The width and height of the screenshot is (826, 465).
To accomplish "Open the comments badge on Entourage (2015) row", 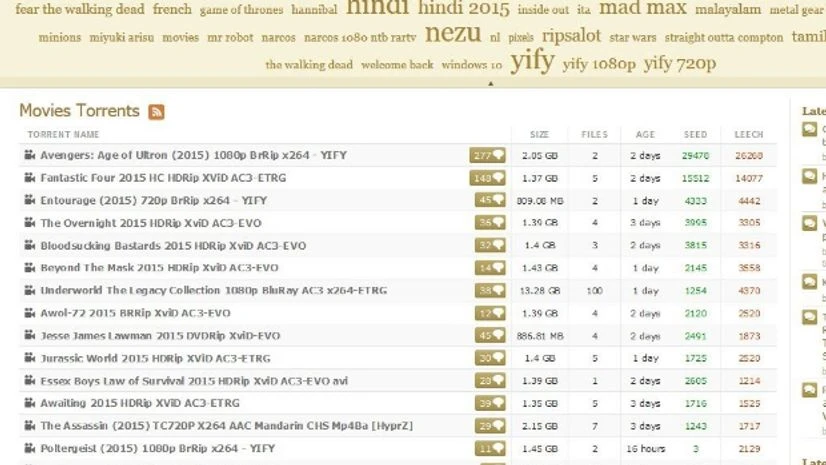I will coord(490,200).
